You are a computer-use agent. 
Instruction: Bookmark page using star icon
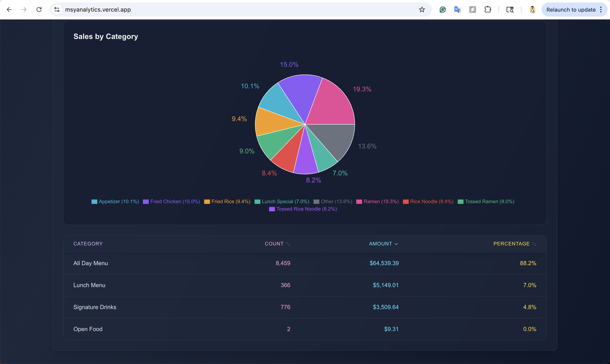point(422,10)
